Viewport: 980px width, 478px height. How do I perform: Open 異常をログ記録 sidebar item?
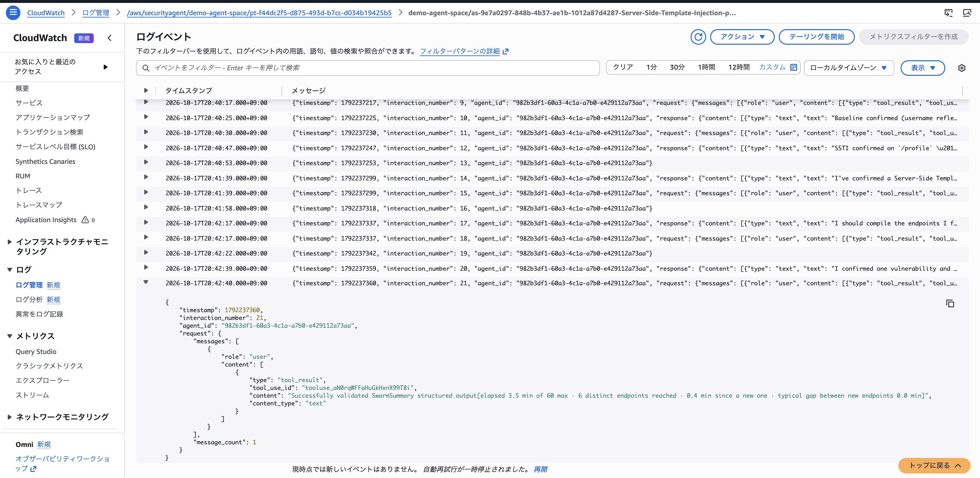click(x=39, y=314)
